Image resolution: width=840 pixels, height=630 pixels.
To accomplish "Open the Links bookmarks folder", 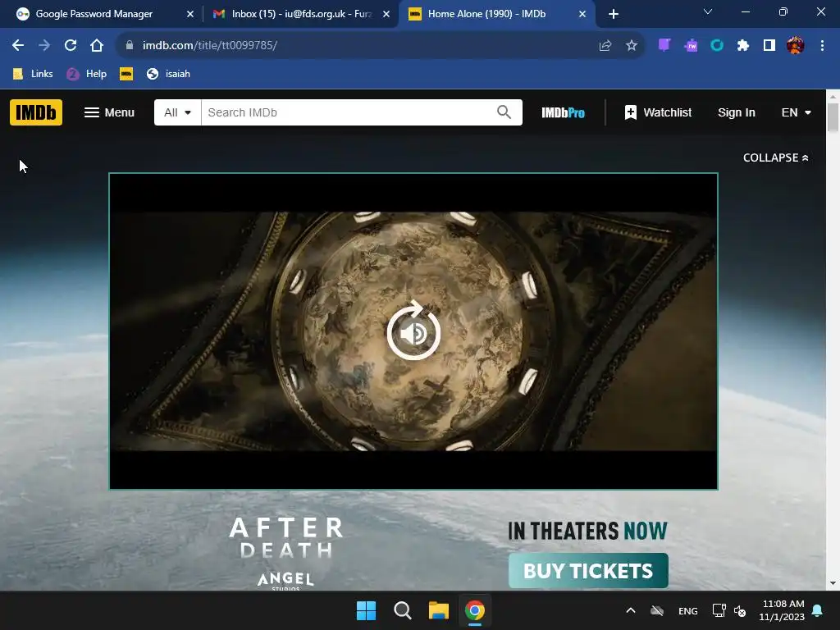I will pos(33,74).
